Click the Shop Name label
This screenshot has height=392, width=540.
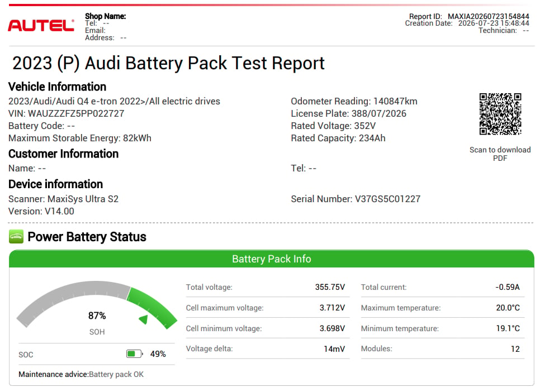(106, 16)
